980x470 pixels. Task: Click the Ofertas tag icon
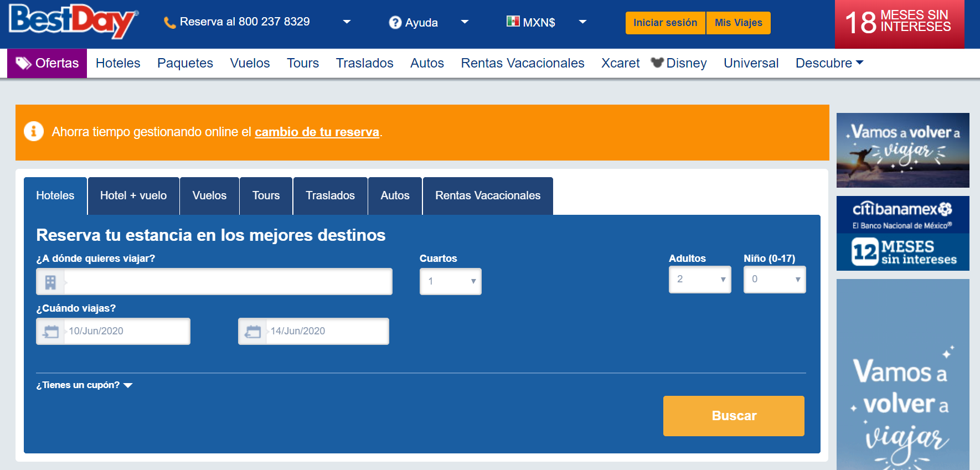click(23, 63)
